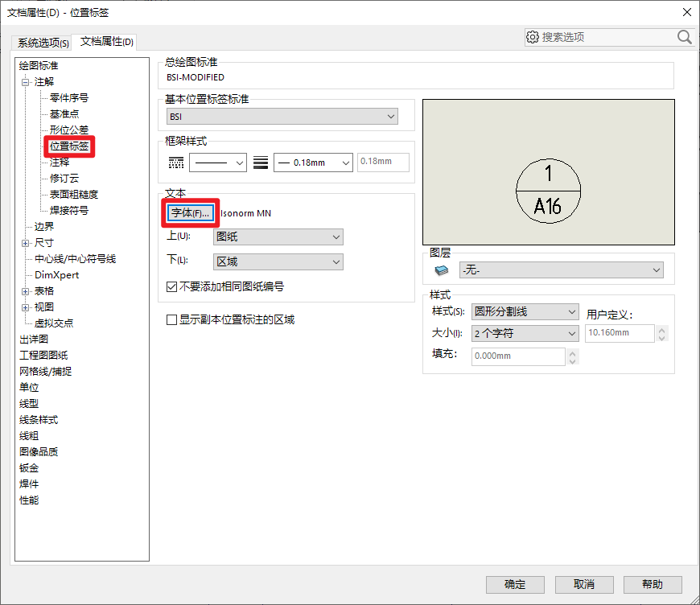Expand the 视图 tree node
This screenshot has width=700, height=605.
coord(26,307)
